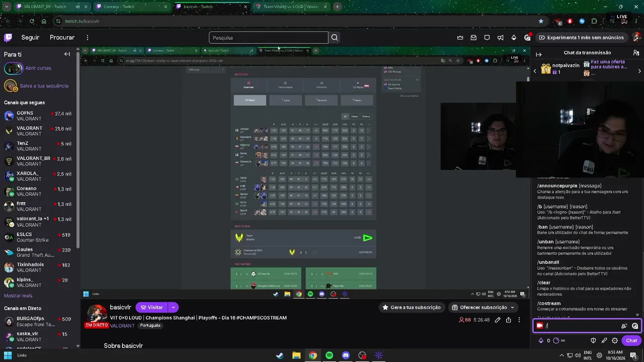
Task: Open Spotify from the Windows taskbar
Action: point(329,355)
